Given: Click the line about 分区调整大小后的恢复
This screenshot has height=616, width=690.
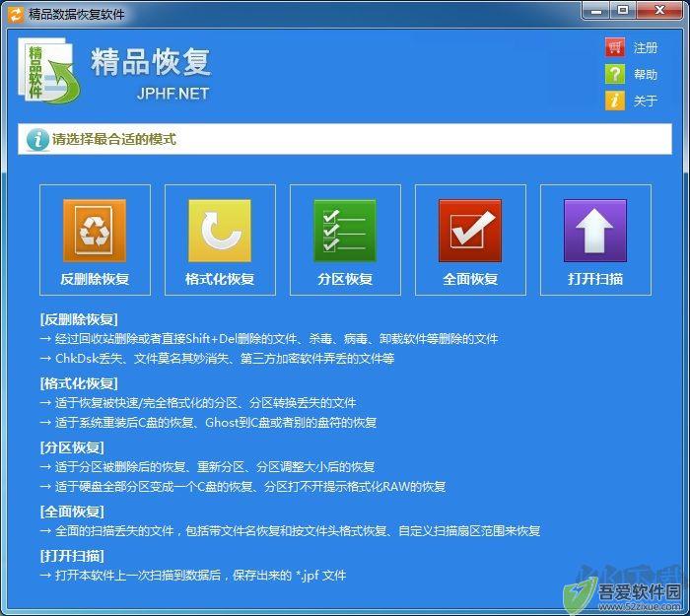Looking at the screenshot, I should [x=207, y=466].
